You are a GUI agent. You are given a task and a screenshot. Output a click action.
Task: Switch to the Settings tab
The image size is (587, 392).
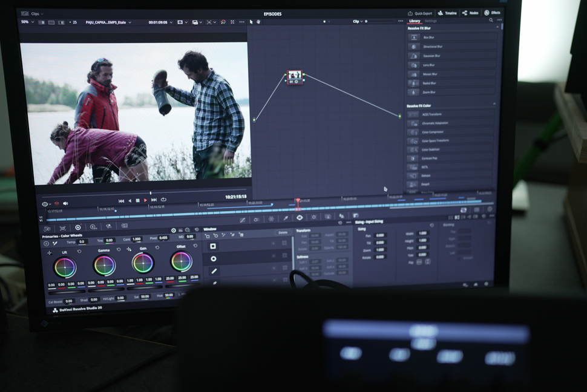point(430,21)
